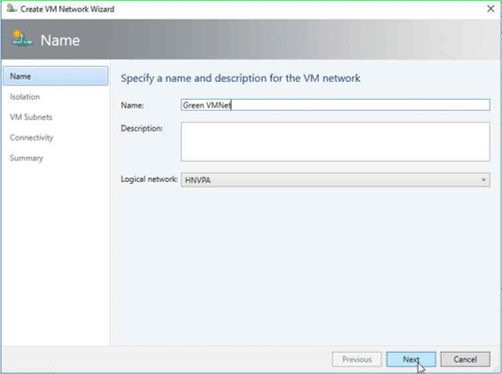Click the Previous button
502x374 pixels.
(x=357, y=360)
